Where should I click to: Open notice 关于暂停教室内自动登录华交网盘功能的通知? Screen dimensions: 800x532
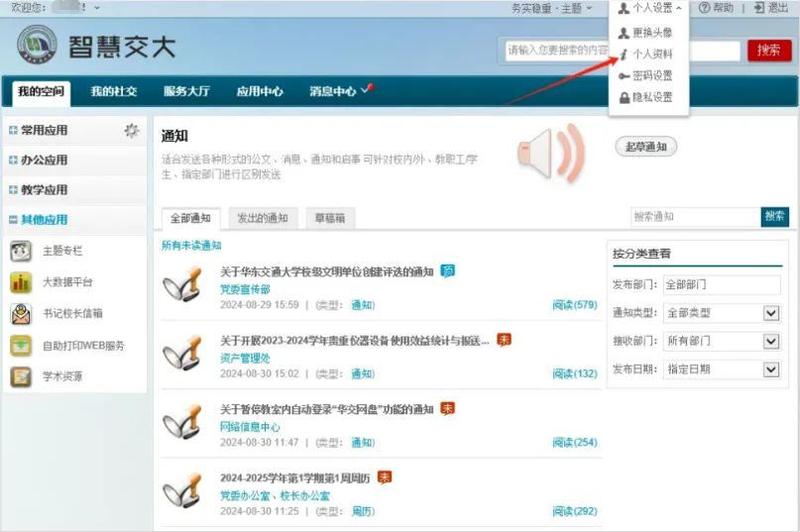[x=327, y=409]
